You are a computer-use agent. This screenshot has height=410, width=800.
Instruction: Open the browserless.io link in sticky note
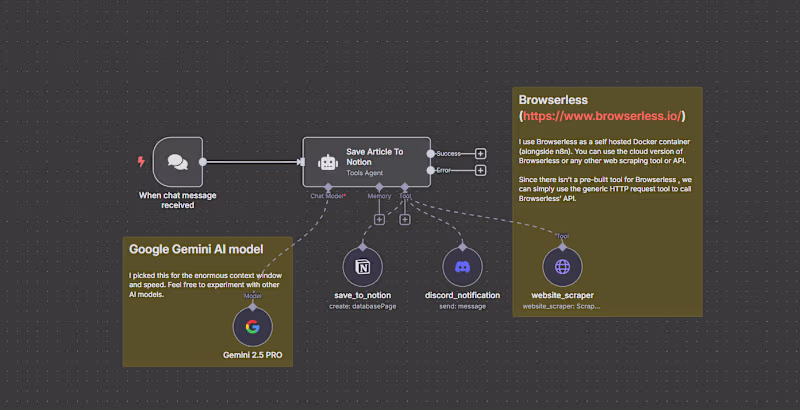coord(602,116)
